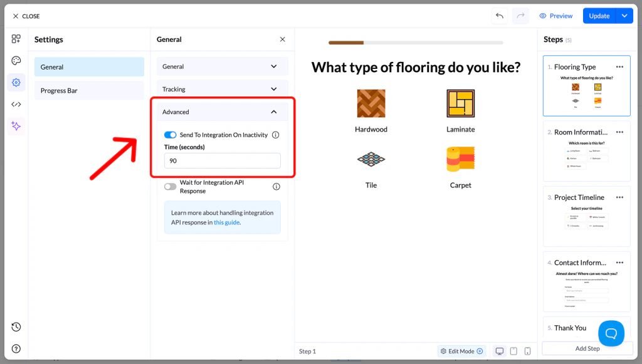642x364 pixels.
Task: Click the Hardwood label text
Action: [371, 129]
